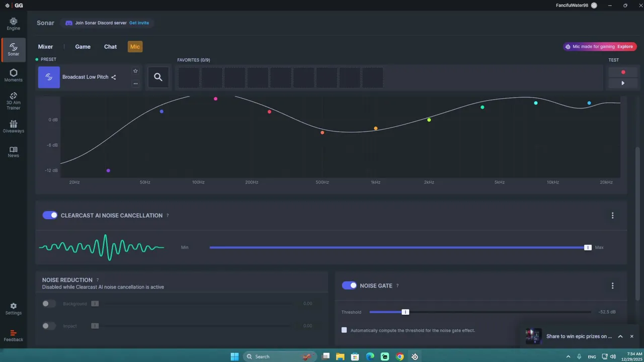The width and height of the screenshot is (644, 362).
Task: Switch to the Game tab
Action: click(83, 47)
